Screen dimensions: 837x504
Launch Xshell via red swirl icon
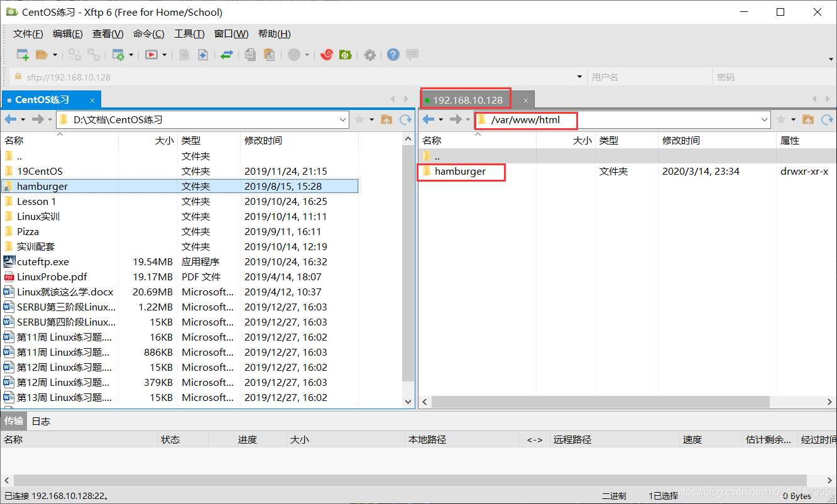tap(326, 55)
